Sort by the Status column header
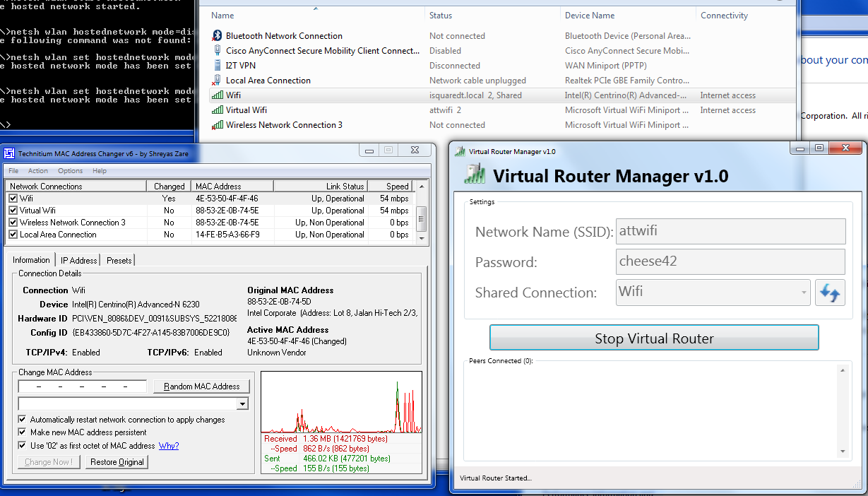Viewport: 868px width, 496px height. tap(441, 16)
